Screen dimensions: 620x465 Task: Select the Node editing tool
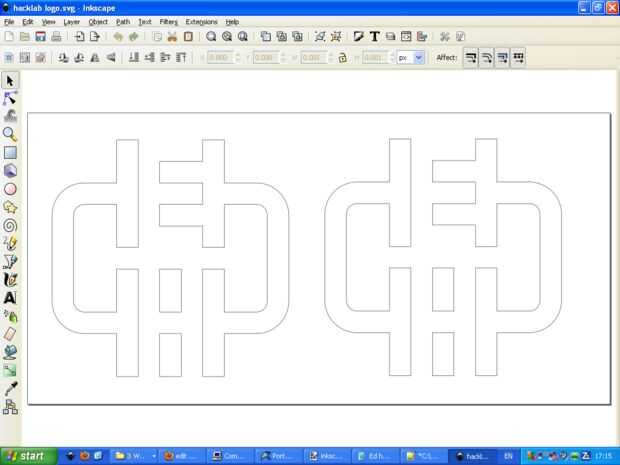pyautogui.click(x=10, y=99)
